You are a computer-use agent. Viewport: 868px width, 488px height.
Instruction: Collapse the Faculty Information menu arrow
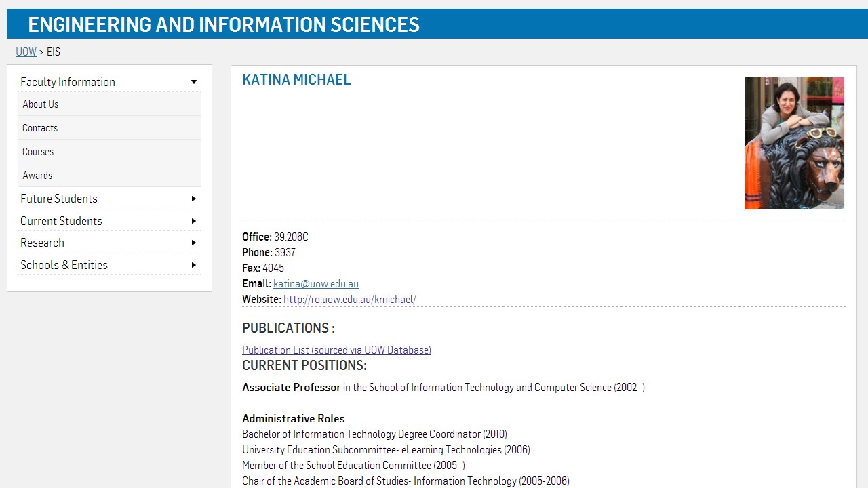point(194,82)
